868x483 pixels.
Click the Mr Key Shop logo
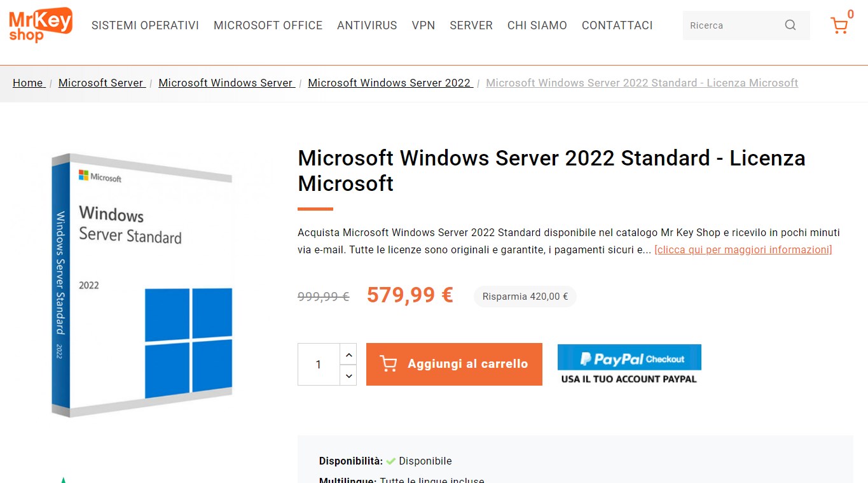click(x=39, y=25)
